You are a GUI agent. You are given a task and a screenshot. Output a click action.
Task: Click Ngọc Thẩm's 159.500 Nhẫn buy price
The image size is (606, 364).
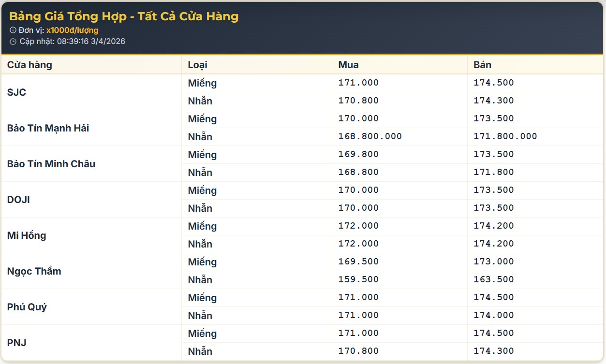tap(358, 279)
